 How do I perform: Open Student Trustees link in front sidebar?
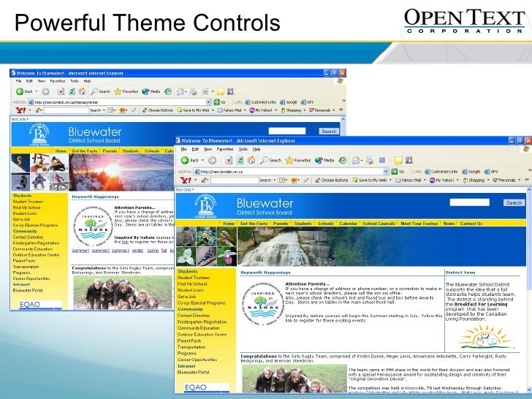tap(194, 278)
